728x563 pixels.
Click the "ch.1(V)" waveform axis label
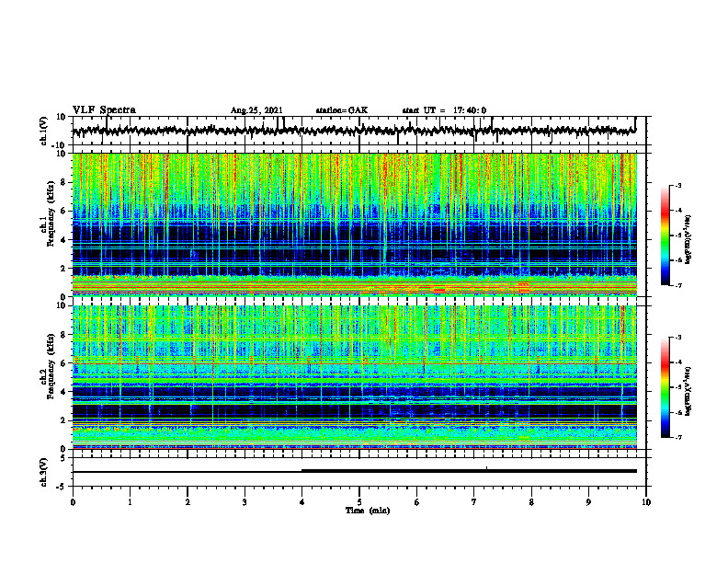43,131
